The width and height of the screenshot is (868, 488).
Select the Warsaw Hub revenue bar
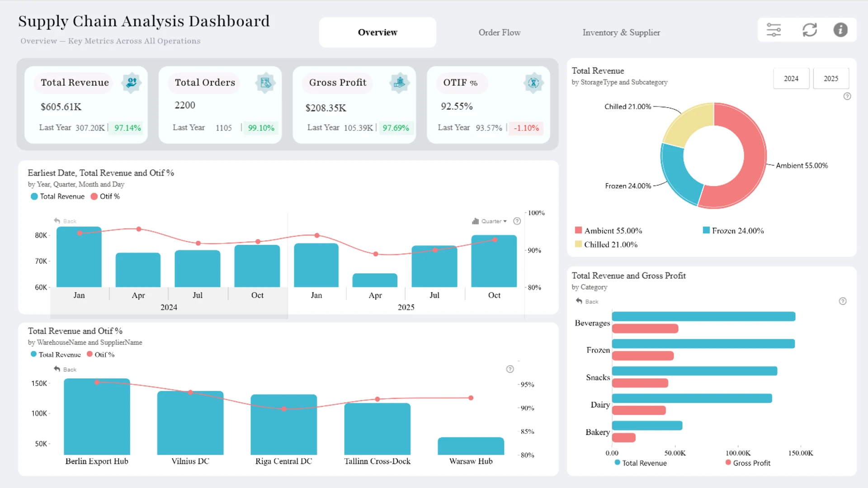[471, 446]
